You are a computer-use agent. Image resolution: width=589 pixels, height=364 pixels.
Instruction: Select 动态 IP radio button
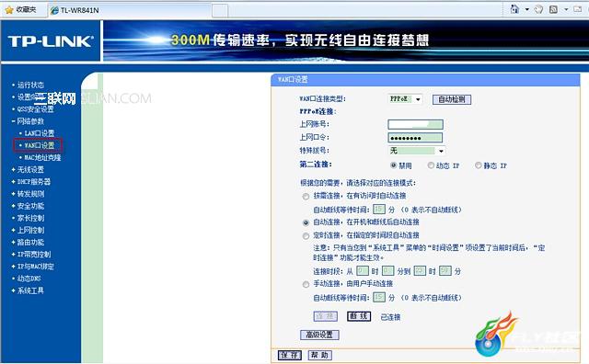point(431,165)
